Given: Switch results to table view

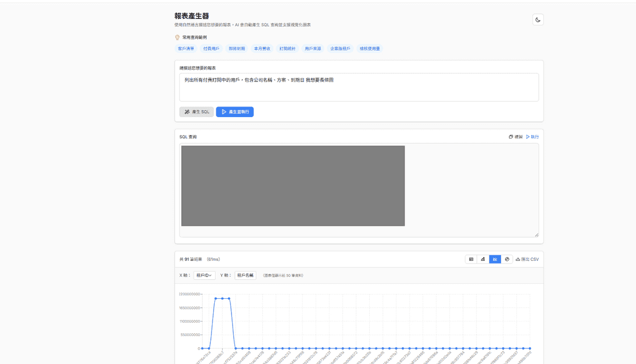Looking at the screenshot, I should coord(471,259).
